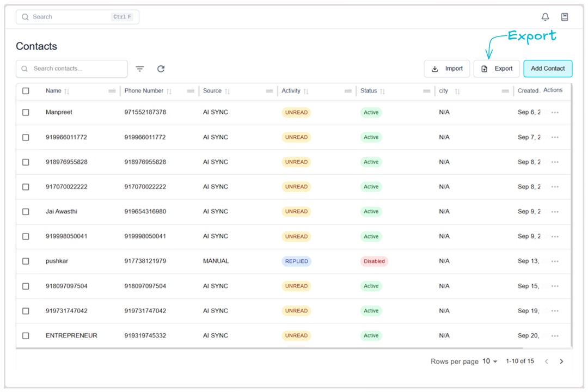The height and width of the screenshot is (392, 588).
Task: Click the bookmark icon in top bar
Action: coord(565,17)
